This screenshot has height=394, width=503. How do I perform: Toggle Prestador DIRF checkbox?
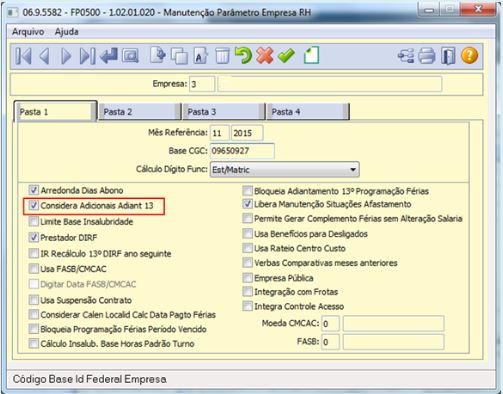point(33,237)
